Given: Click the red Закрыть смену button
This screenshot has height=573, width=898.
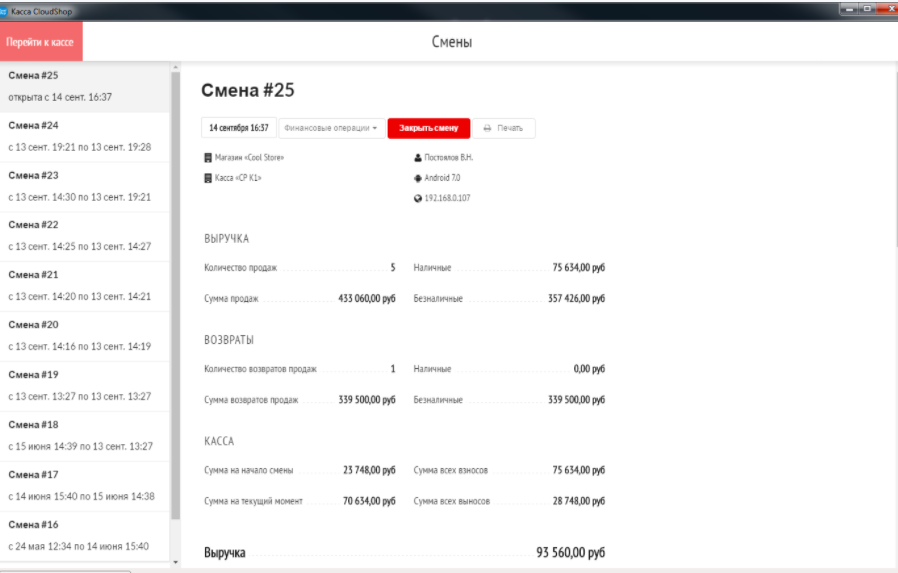Looking at the screenshot, I should click(428, 128).
